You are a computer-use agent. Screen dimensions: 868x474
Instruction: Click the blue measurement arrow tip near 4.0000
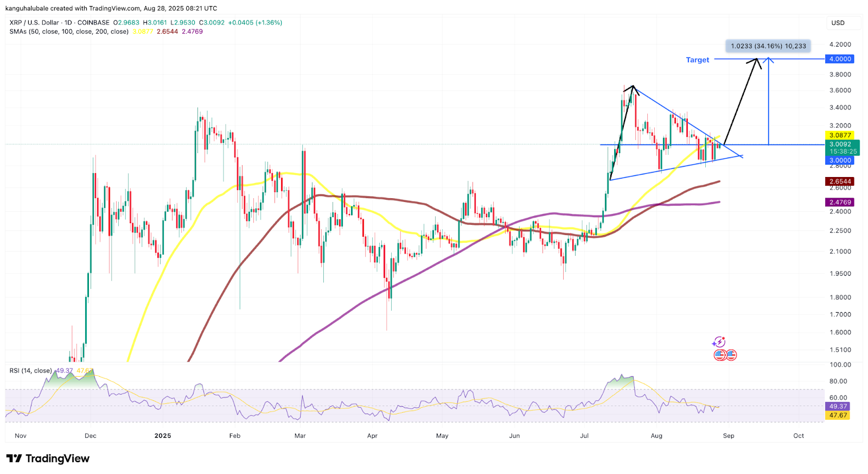[x=768, y=59]
